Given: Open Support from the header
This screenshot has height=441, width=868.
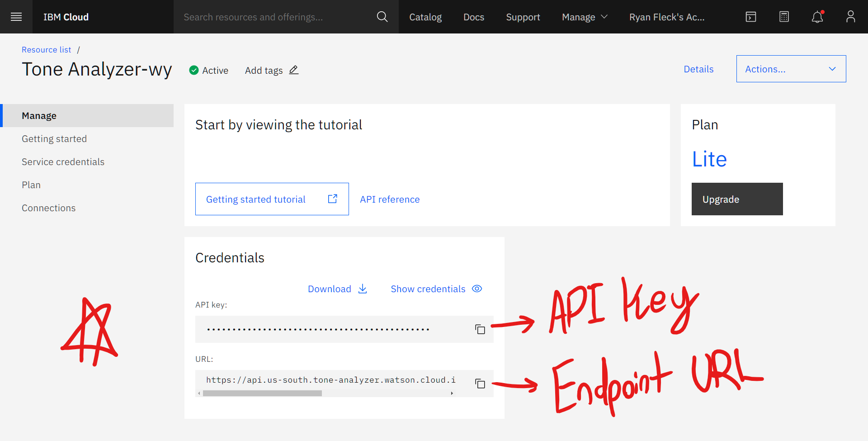Looking at the screenshot, I should pyautogui.click(x=523, y=17).
